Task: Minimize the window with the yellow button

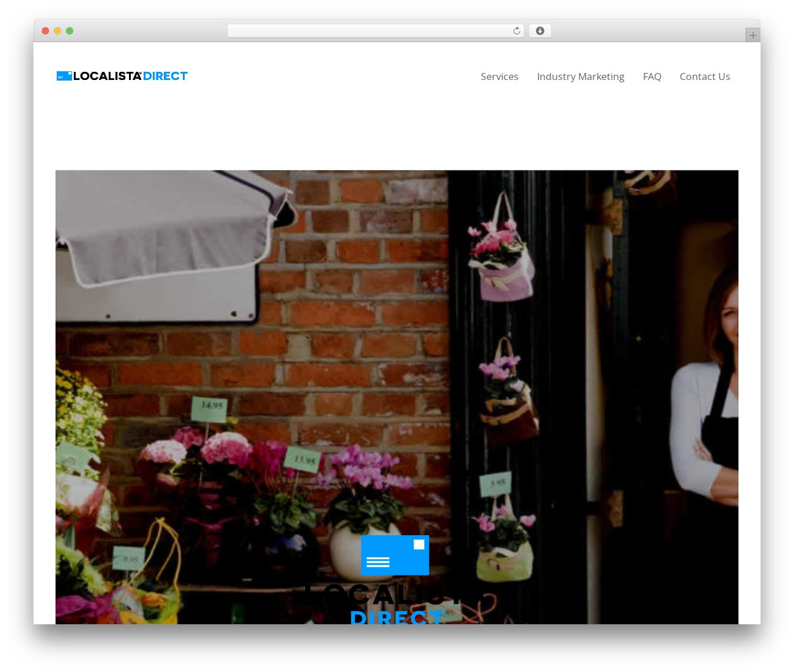Action: tap(57, 31)
